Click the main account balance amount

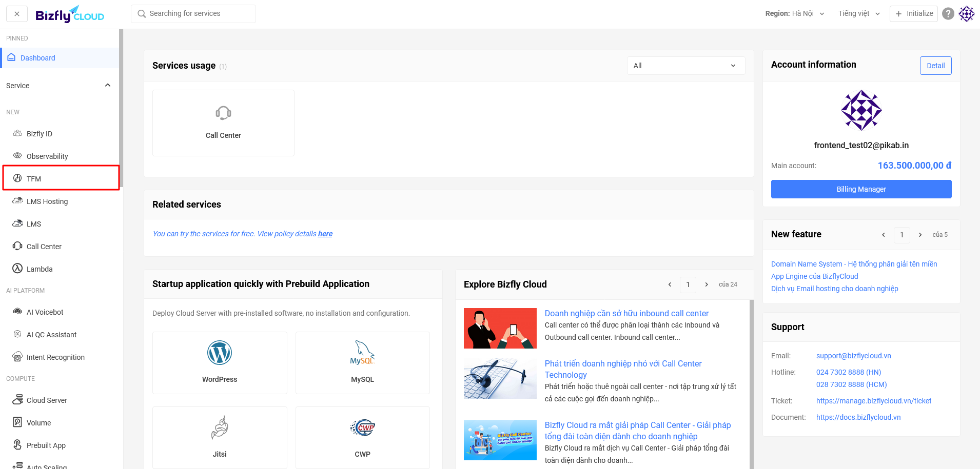[x=914, y=166]
